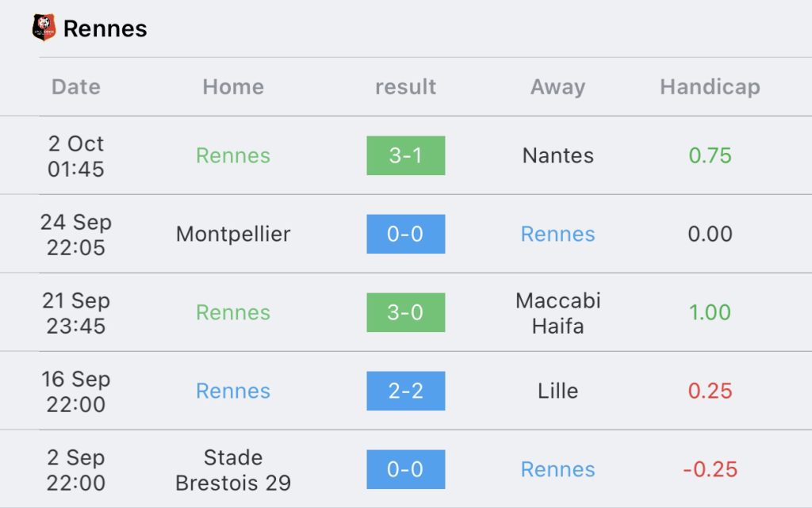Click the Rennes club crest icon
The height and width of the screenshot is (508, 812).
click(44, 28)
